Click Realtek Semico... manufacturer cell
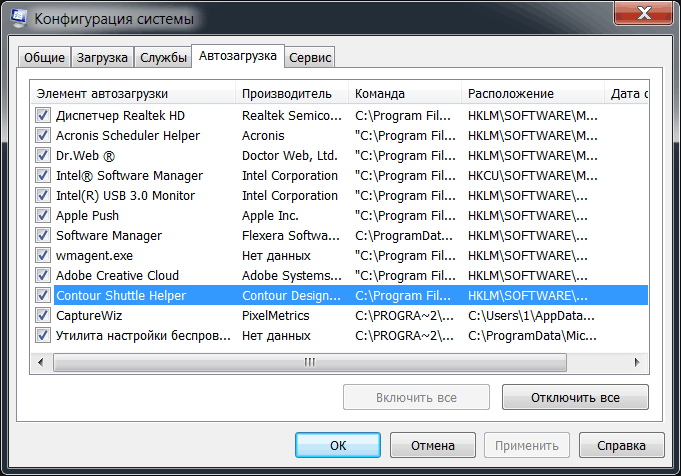Image resolution: width=681 pixels, height=476 pixels. coord(292,116)
